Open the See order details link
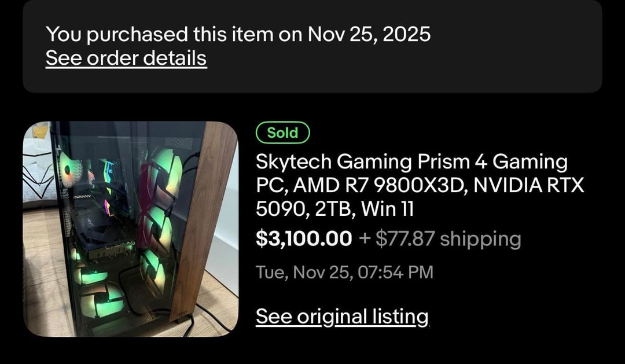This screenshot has width=625, height=364. click(126, 58)
